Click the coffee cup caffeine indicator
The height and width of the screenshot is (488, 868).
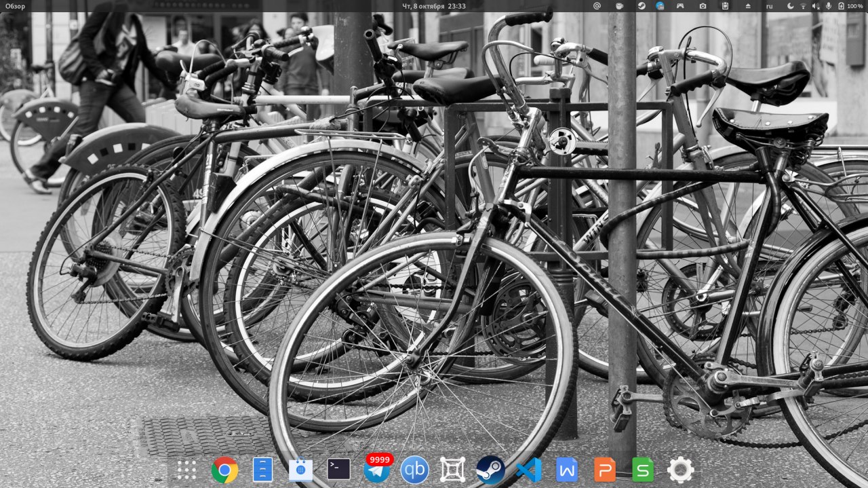point(619,6)
